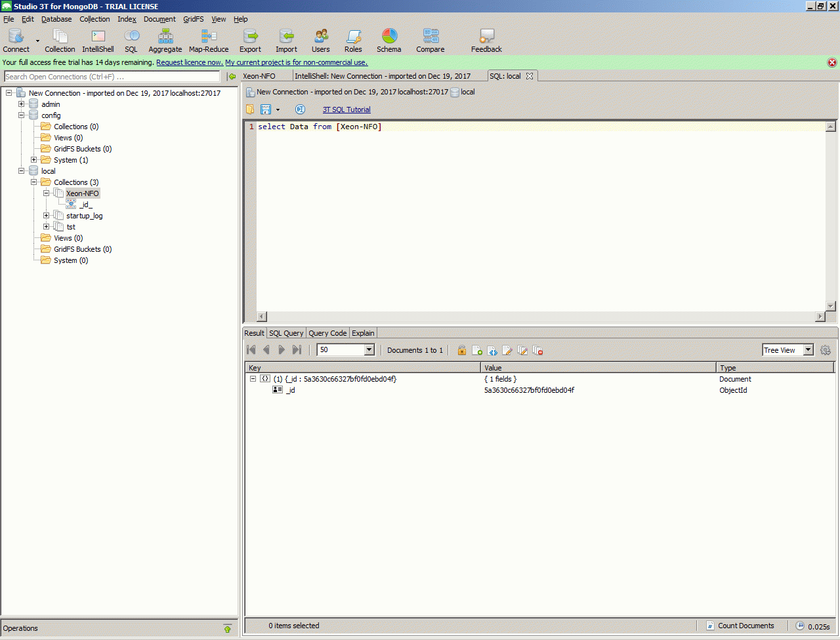Launch IntelliShell from the toolbar
This screenshot has width=840, height=640.
coord(98,40)
